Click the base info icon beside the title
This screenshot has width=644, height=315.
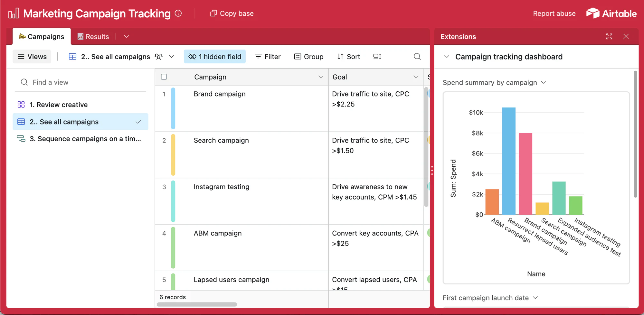[x=178, y=13]
